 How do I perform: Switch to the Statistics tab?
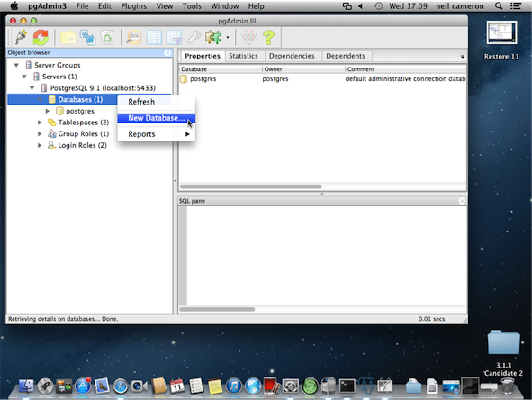click(243, 56)
